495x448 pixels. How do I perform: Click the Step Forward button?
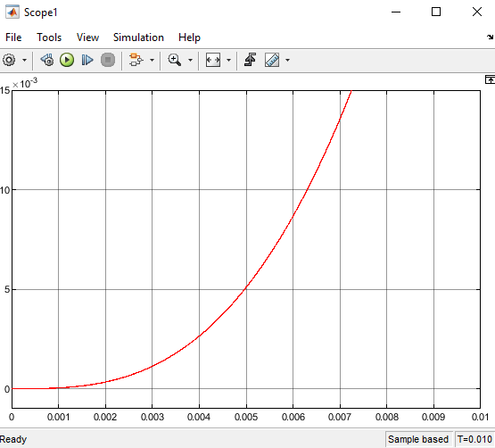(x=87, y=60)
